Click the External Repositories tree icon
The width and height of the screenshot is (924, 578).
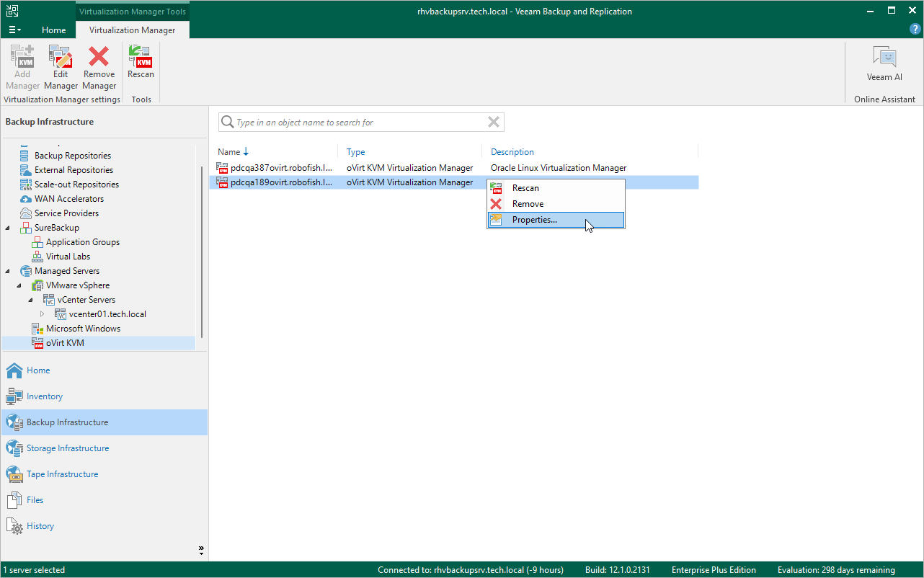[x=26, y=170]
